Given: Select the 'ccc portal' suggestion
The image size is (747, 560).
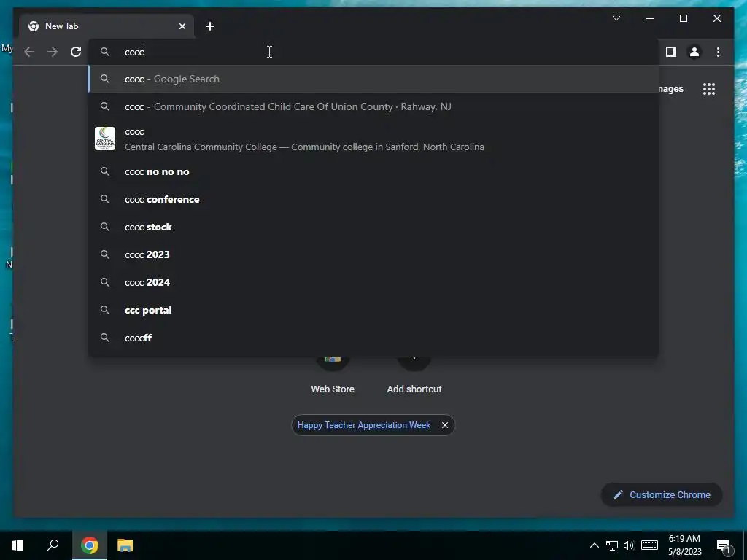Looking at the screenshot, I should [x=373, y=310].
